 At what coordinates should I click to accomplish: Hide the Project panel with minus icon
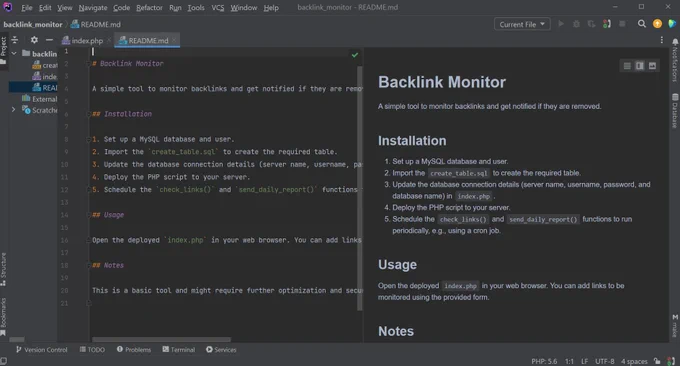pyautogui.click(x=49, y=40)
